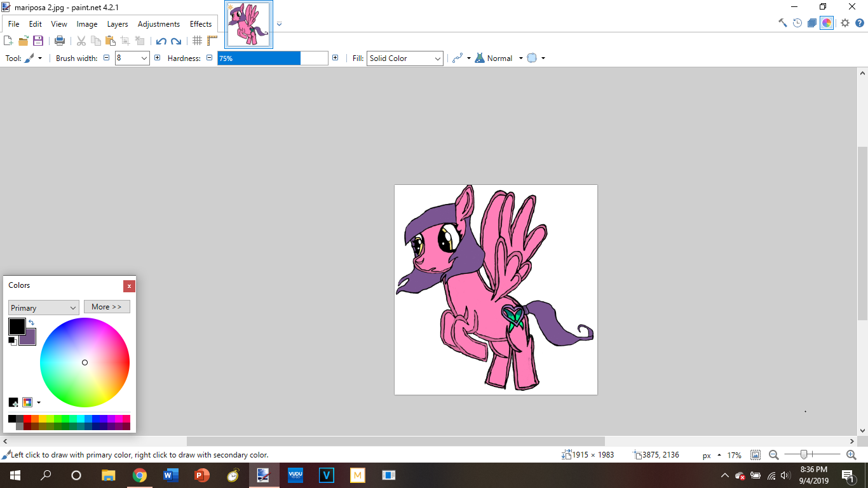Image resolution: width=868 pixels, height=488 pixels.
Task: Toggle the pixel grid icon
Action: [198, 41]
